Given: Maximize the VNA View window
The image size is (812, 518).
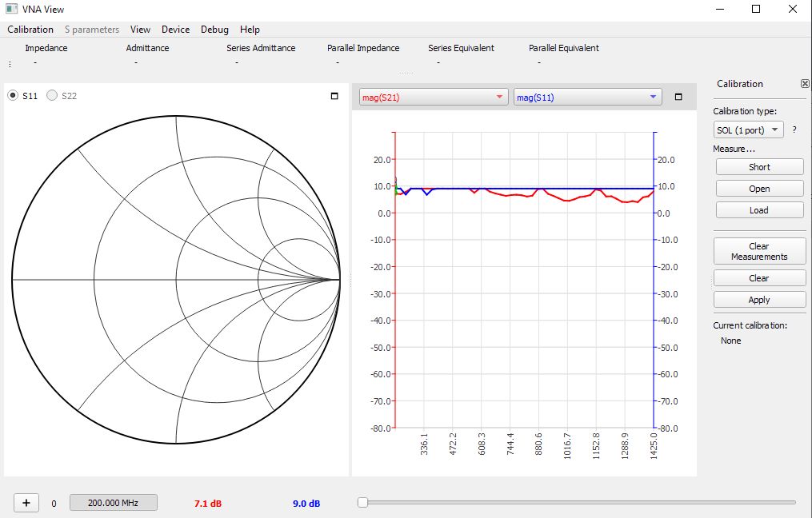Looking at the screenshot, I should click(756, 9).
